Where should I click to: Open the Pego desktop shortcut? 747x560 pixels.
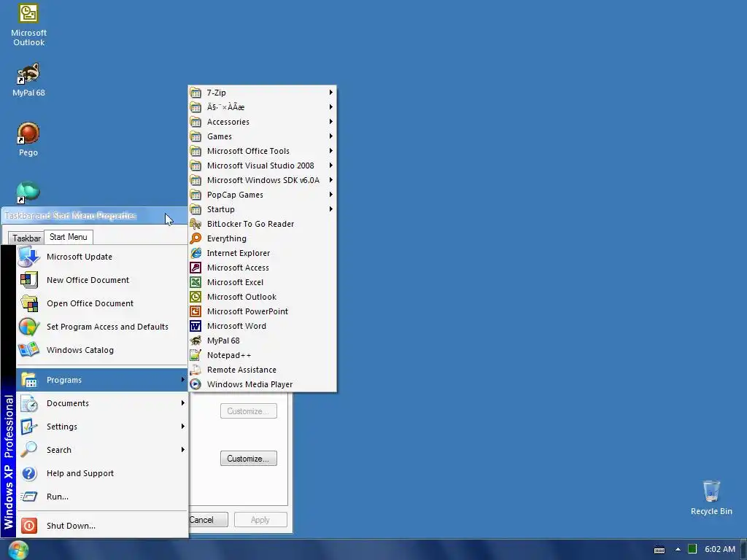click(x=28, y=139)
